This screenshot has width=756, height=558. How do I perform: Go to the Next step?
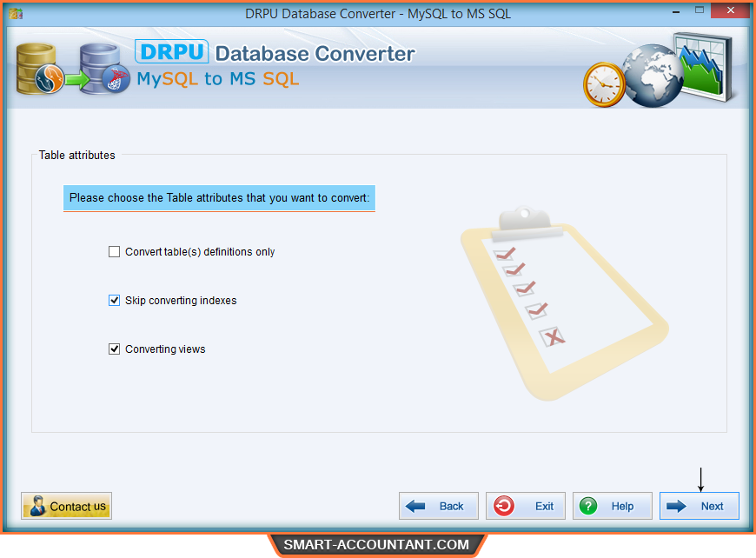(x=700, y=506)
